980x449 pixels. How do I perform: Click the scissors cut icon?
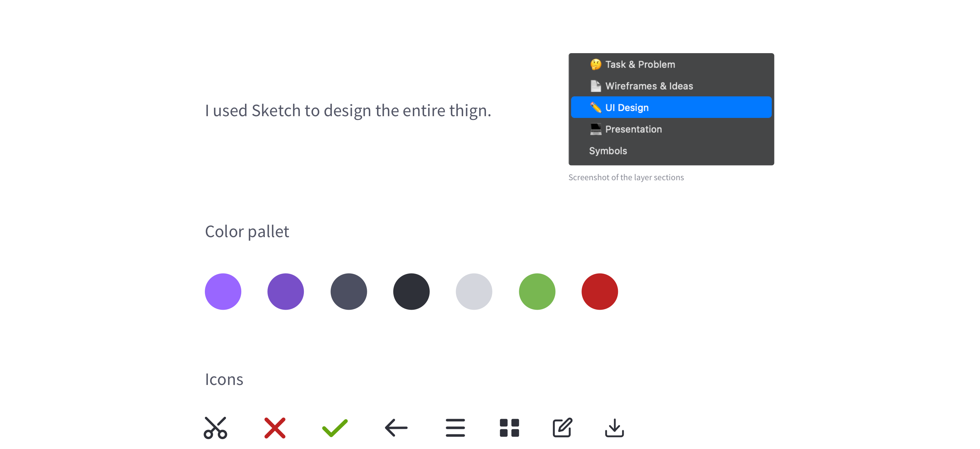pyautogui.click(x=215, y=428)
